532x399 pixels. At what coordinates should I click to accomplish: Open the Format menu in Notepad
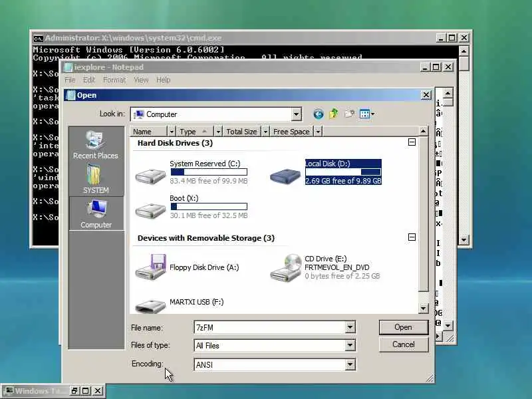(114, 80)
